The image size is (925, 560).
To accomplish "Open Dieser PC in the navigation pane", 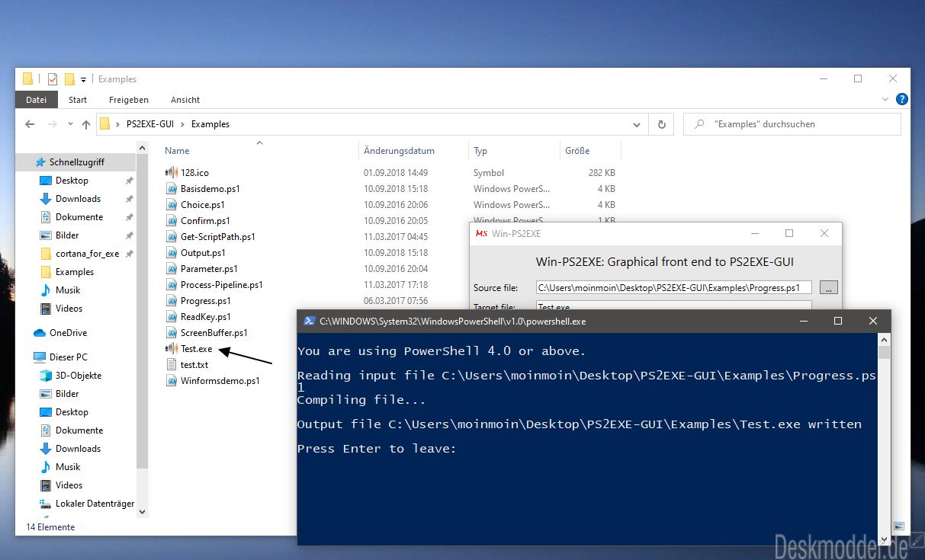I will click(68, 357).
